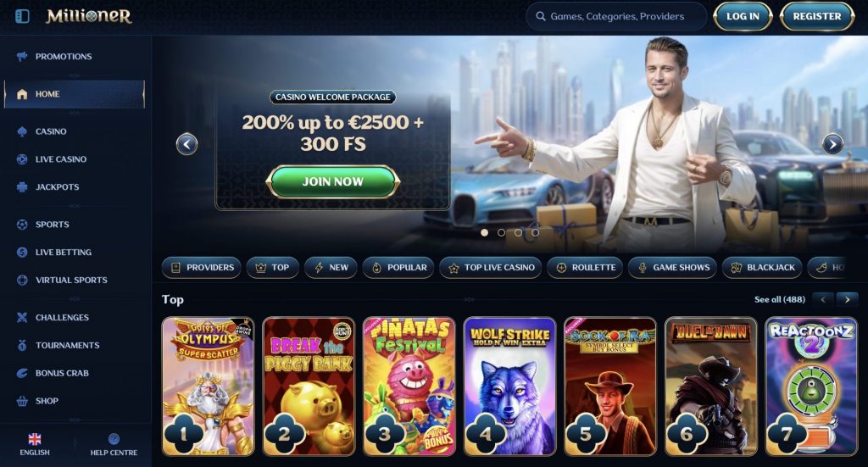
Task: Select the second banner slide dot
Action: pyautogui.click(x=502, y=233)
